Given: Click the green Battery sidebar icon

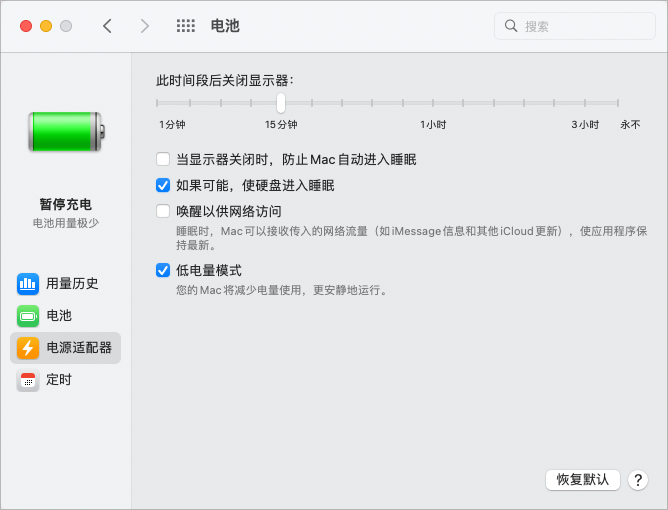Looking at the screenshot, I should click(28, 316).
